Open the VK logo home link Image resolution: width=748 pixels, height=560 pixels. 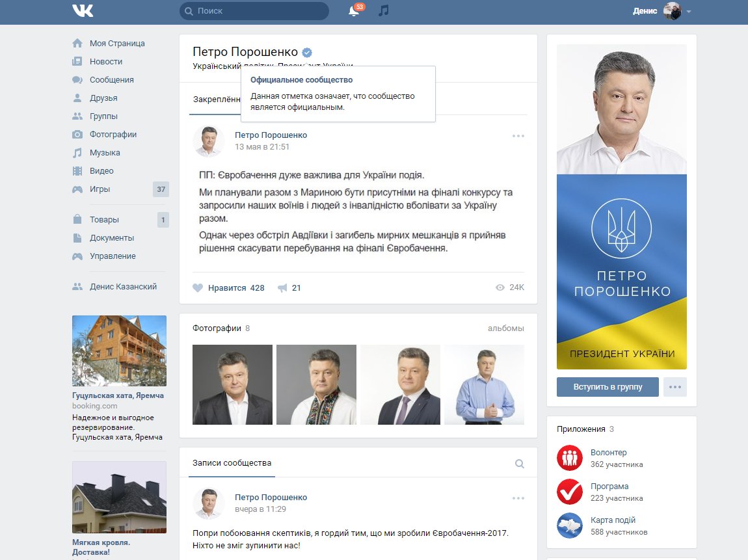point(83,10)
